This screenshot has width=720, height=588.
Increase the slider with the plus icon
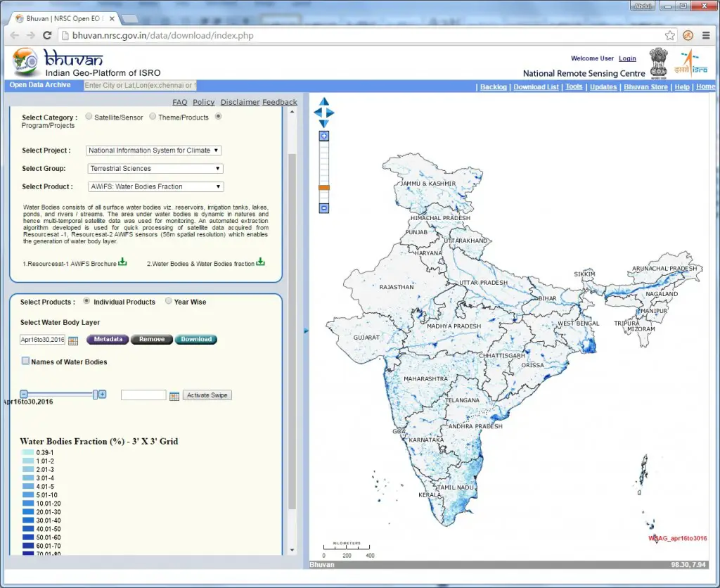[103, 394]
